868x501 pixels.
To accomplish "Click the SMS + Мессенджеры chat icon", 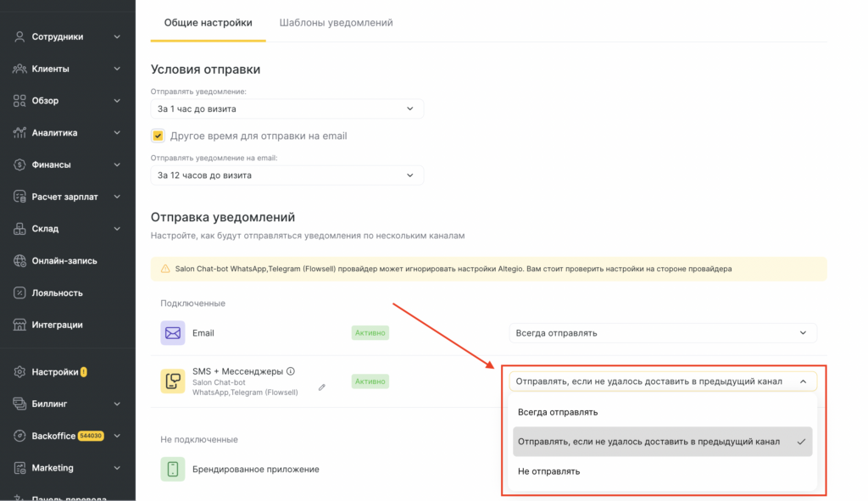I will click(x=173, y=381).
